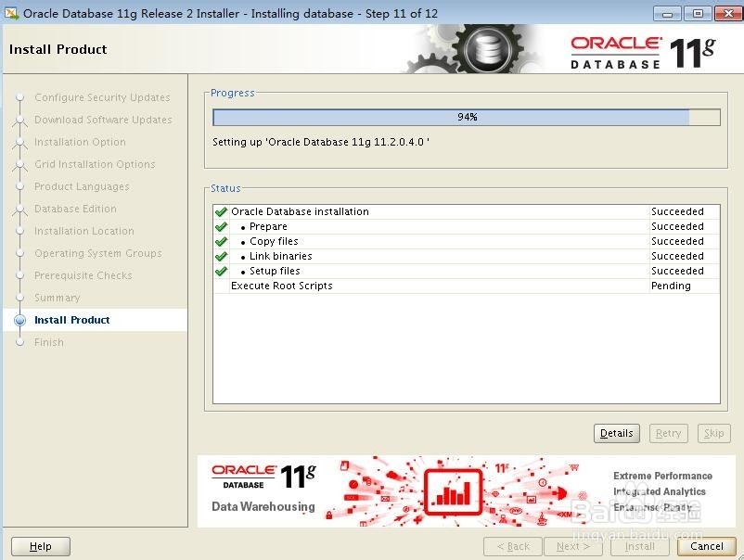Minimize the installer window
The image size is (744, 560).
667,14
